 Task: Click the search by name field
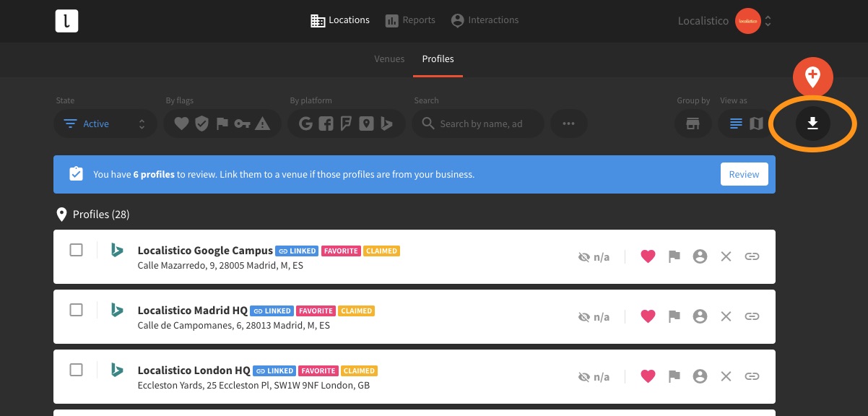(478, 124)
